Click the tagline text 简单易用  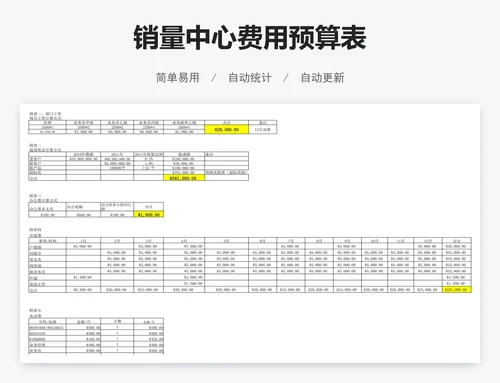click(178, 78)
